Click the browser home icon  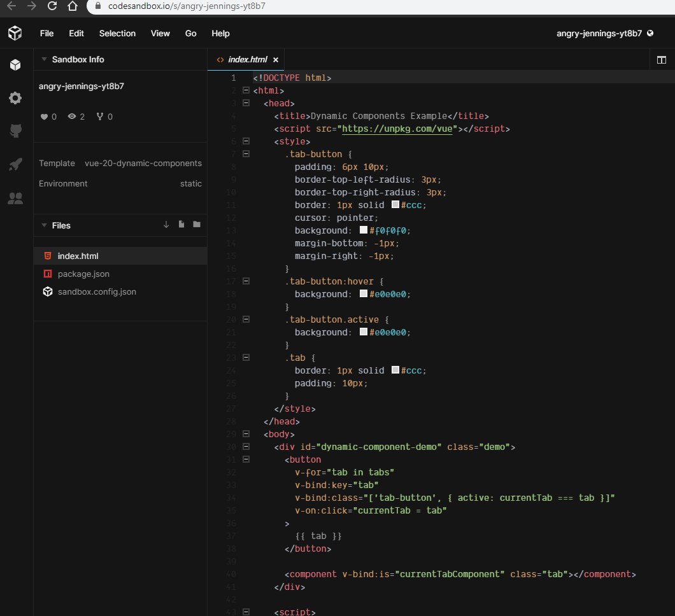click(73, 6)
